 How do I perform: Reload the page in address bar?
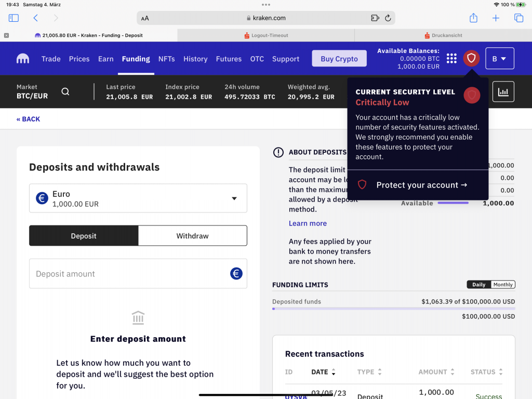(388, 18)
